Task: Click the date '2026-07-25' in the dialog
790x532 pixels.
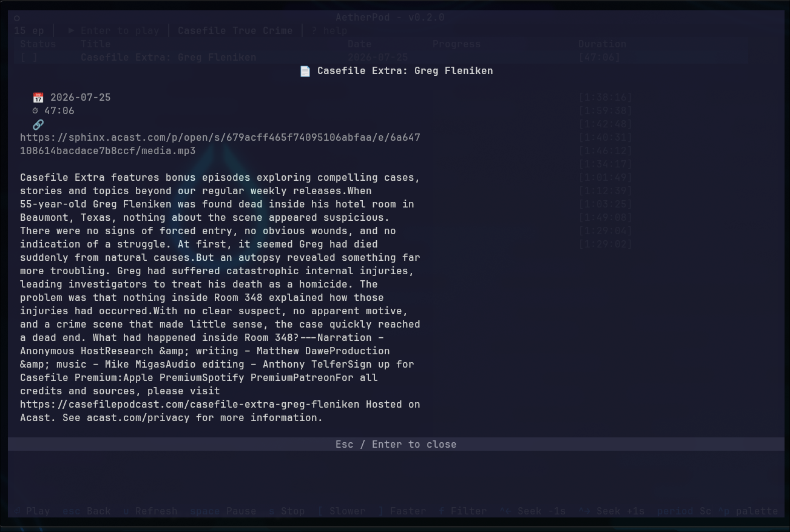Action: (81, 98)
